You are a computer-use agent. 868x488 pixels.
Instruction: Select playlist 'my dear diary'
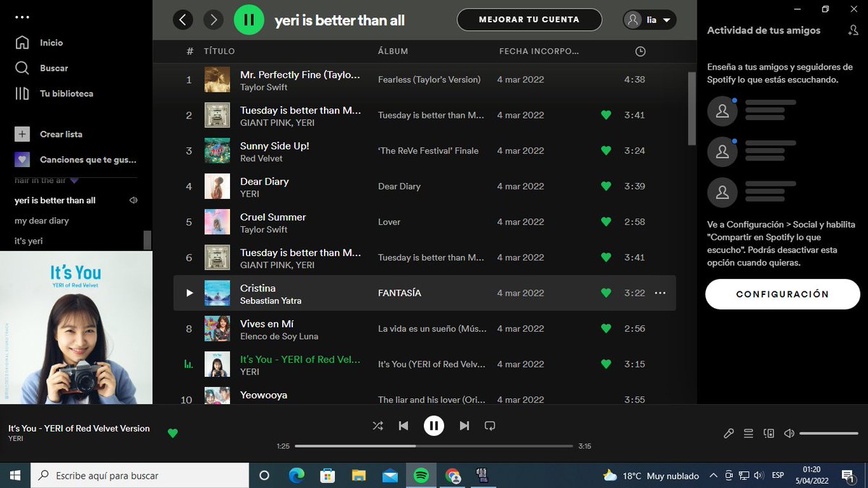42,221
